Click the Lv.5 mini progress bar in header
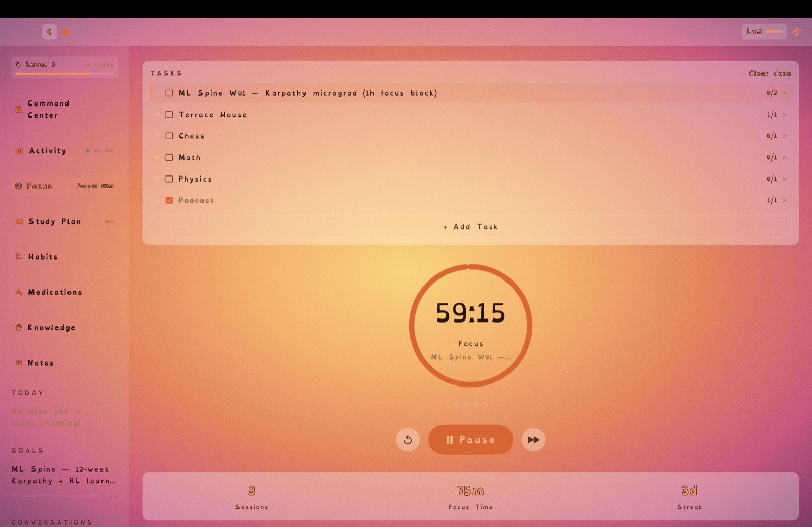The height and width of the screenshot is (527, 812). tap(774, 31)
